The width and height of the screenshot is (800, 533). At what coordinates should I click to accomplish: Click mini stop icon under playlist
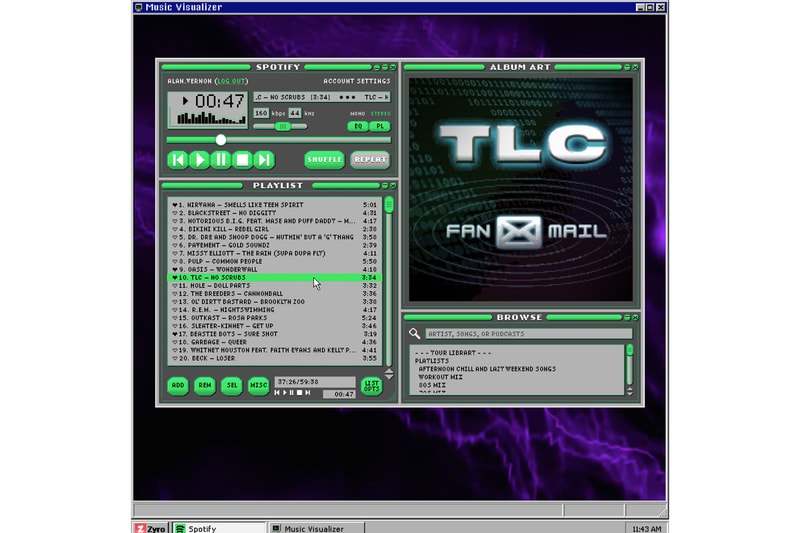(299, 393)
